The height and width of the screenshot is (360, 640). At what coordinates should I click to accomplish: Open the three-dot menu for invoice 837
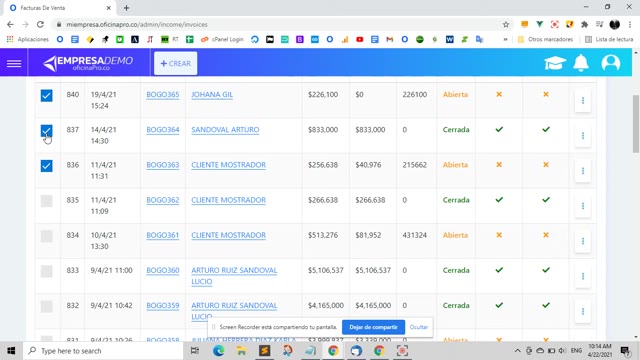(x=582, y=135)
